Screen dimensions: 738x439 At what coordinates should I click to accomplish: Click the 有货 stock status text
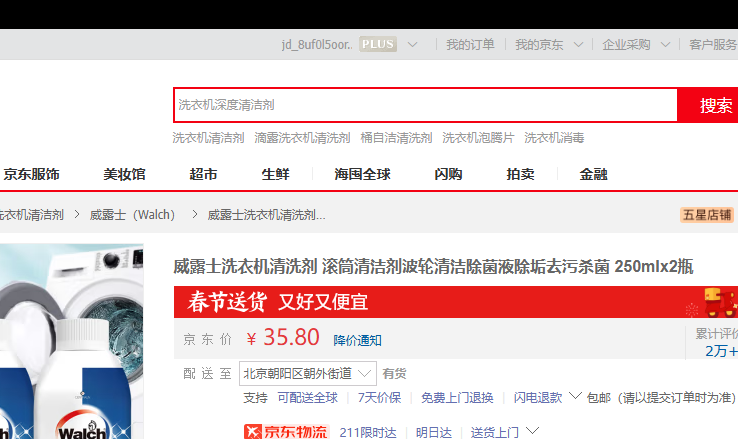[x=394, y=374]
